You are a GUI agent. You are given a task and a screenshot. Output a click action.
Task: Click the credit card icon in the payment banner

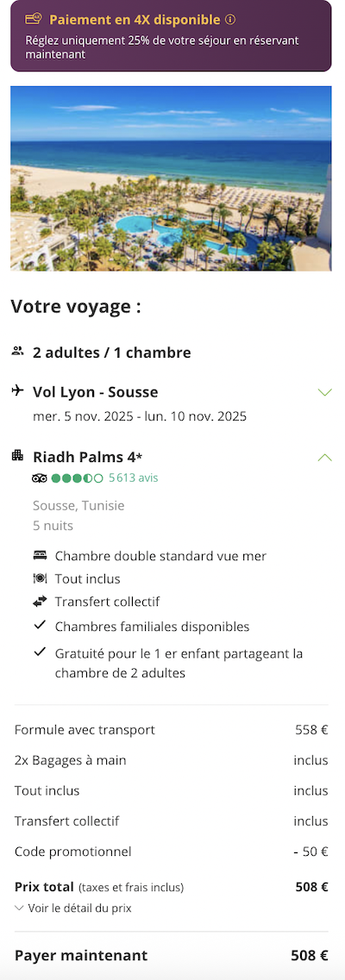coord(34,19)
